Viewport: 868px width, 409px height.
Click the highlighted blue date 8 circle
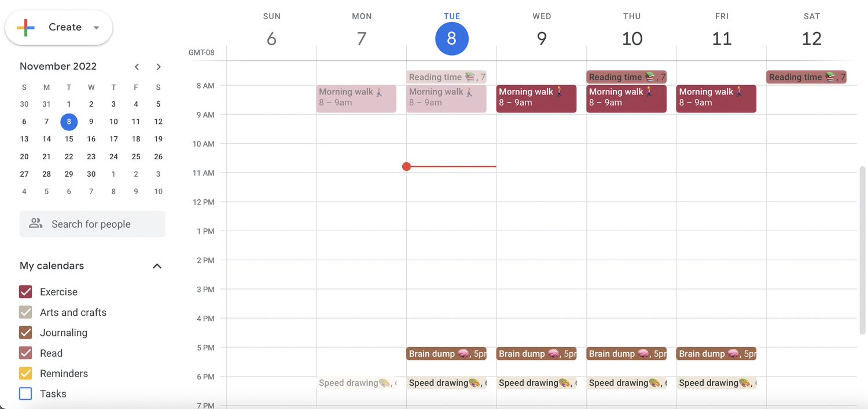68,122
